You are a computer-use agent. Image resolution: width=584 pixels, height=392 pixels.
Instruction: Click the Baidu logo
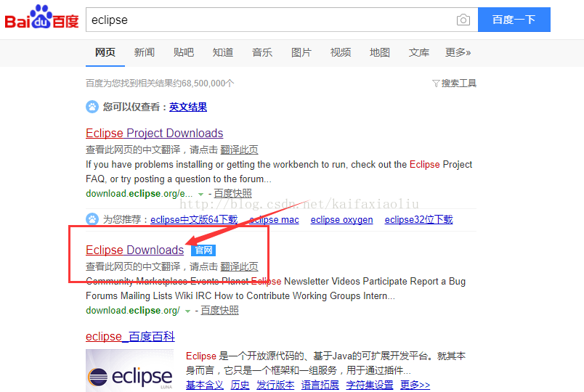41,17
